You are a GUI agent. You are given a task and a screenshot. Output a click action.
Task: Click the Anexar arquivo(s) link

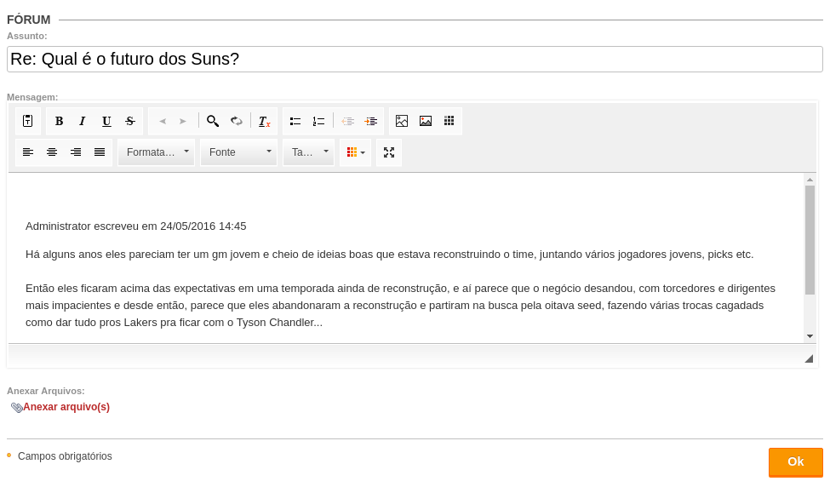(x=66, y=407)
